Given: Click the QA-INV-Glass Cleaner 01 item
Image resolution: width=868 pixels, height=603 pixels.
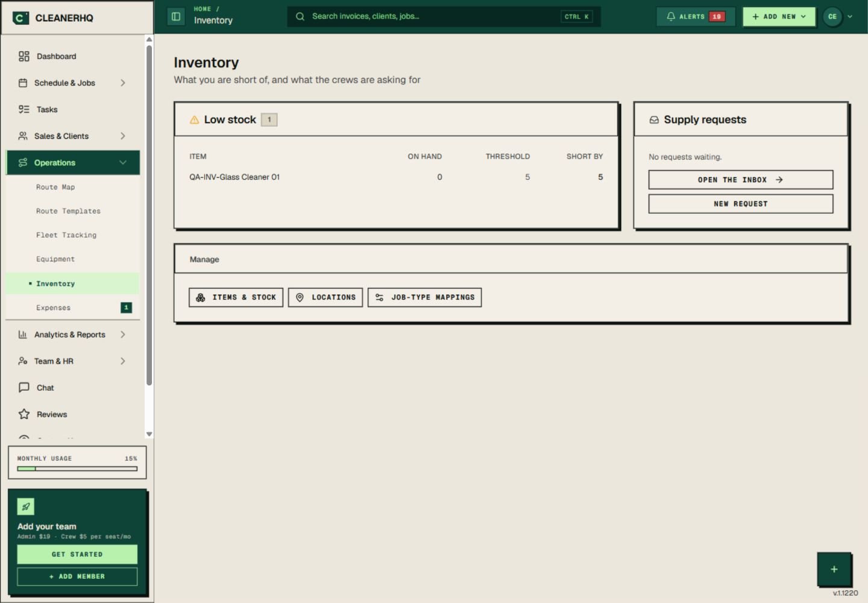Looking at the screenshot, I should [x=234, y=177].
